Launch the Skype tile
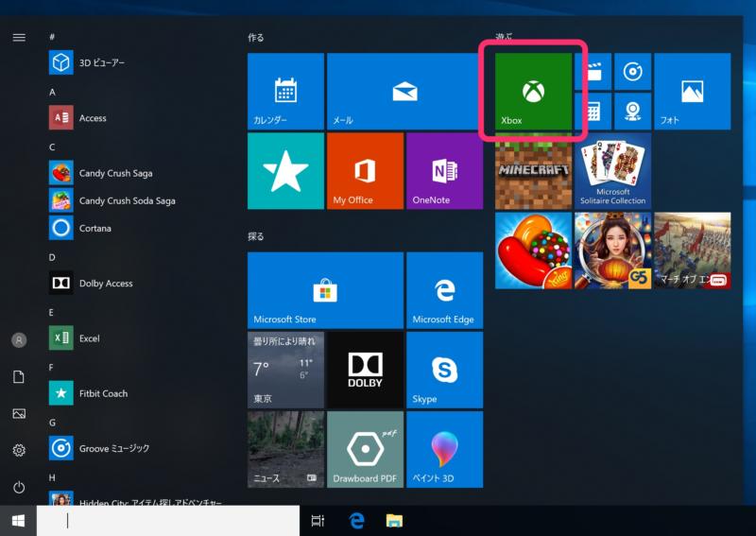 (x=444, y=370)
